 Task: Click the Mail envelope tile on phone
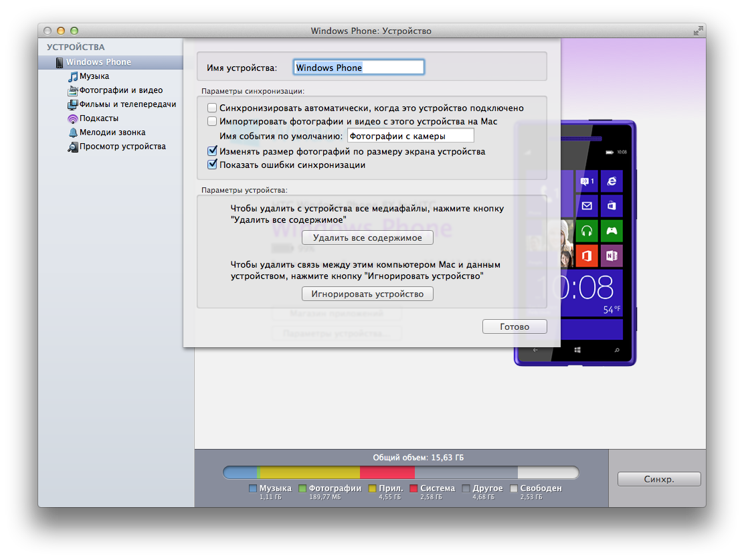[587, 206]
